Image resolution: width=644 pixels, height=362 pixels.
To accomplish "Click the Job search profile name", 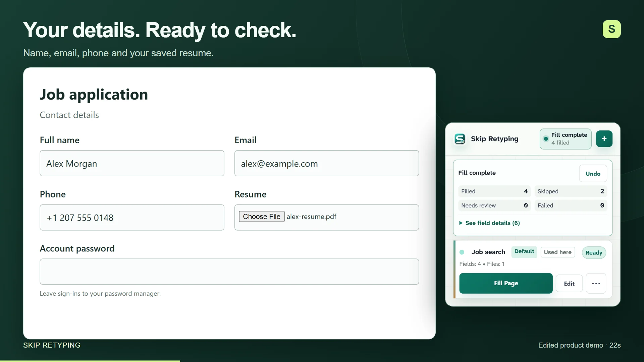I will point(488,252).
